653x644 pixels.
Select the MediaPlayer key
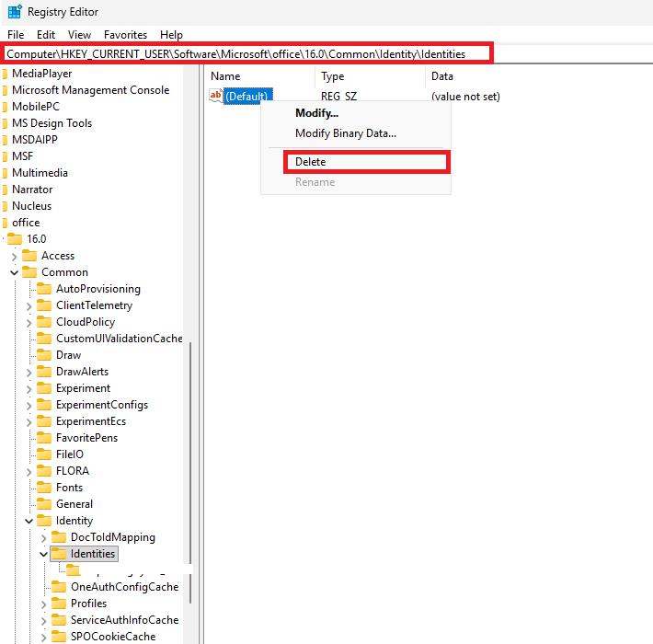tap(41, 74)
